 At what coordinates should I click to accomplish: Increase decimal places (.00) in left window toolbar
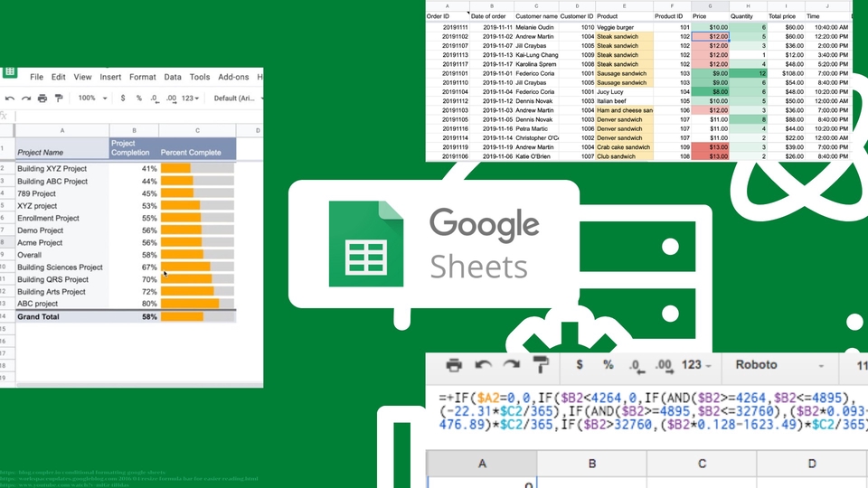[172, 99]
